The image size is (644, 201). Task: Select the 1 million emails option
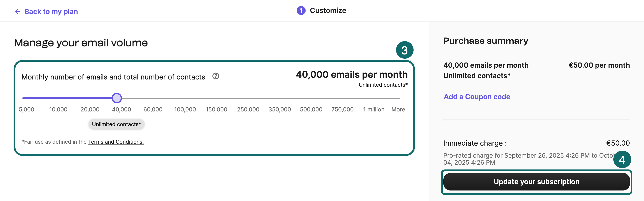click(373, 109)
